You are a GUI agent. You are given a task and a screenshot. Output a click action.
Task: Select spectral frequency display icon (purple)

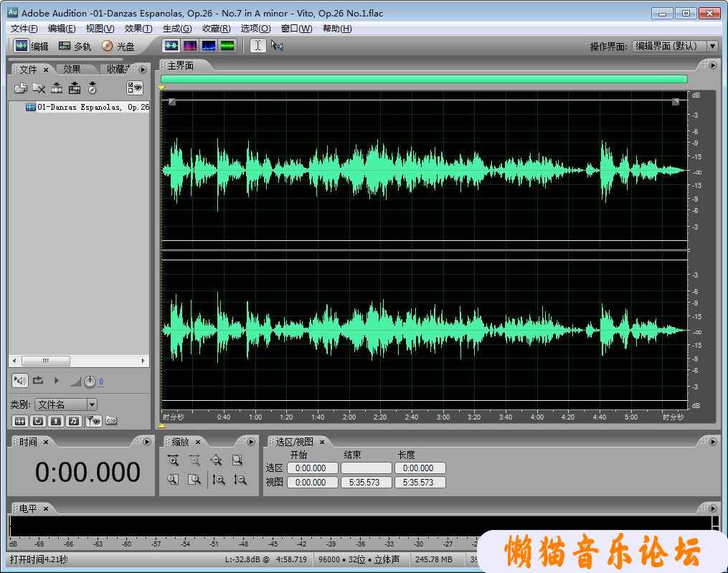190,45
